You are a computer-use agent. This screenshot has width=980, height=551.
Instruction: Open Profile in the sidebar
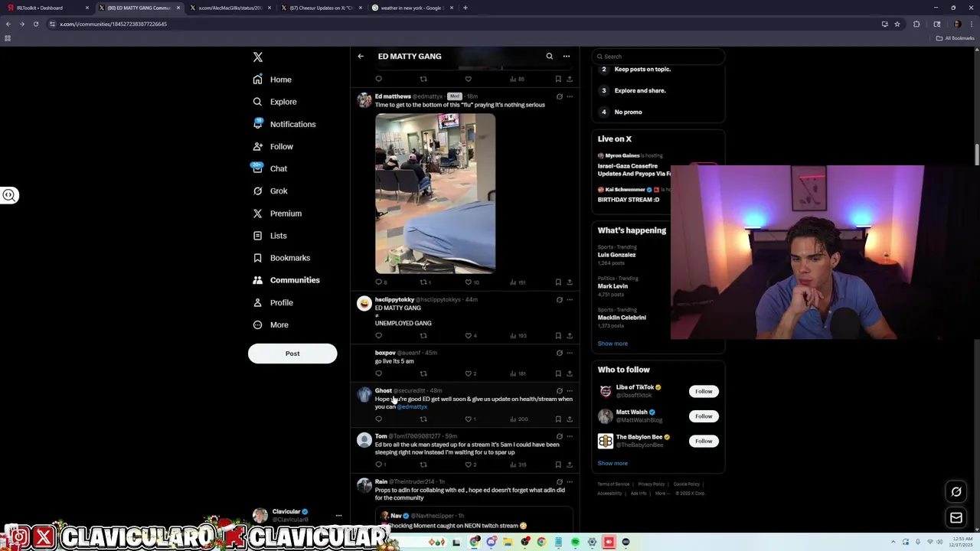[x=273, y=302]
